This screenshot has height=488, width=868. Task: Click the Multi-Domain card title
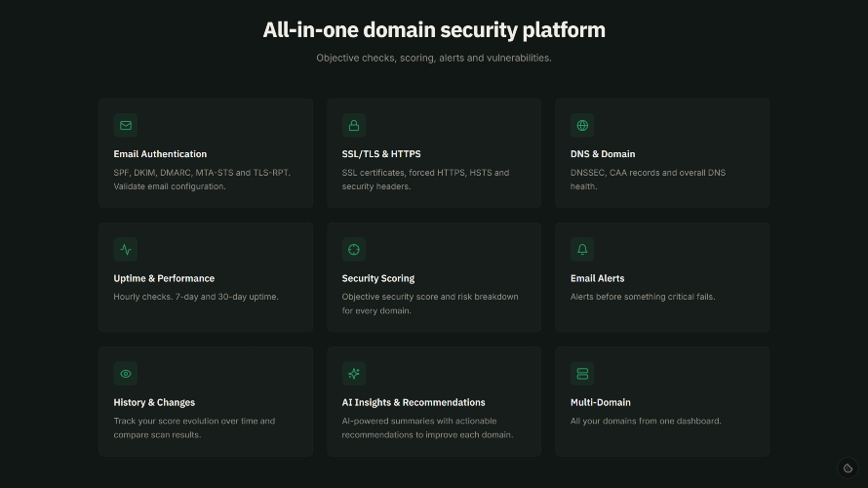click(x=600, y=402)
